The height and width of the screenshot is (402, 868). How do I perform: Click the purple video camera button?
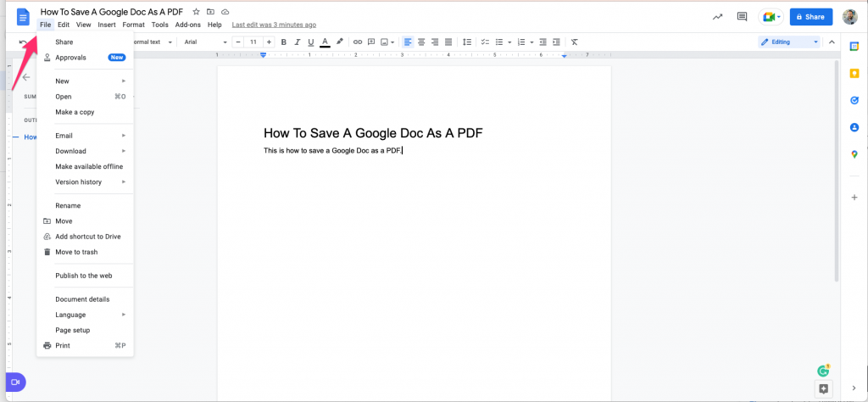pyautogui.click(x=15, y=382)
